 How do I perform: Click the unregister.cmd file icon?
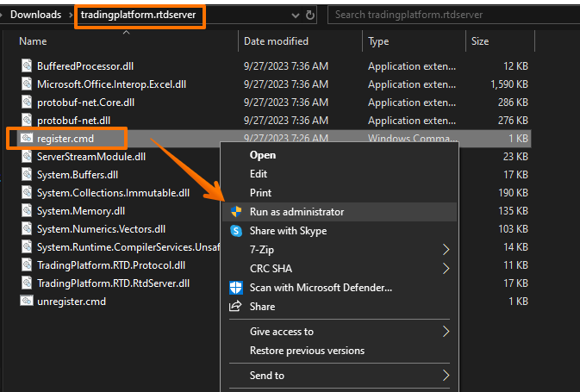tap(27, 301)
